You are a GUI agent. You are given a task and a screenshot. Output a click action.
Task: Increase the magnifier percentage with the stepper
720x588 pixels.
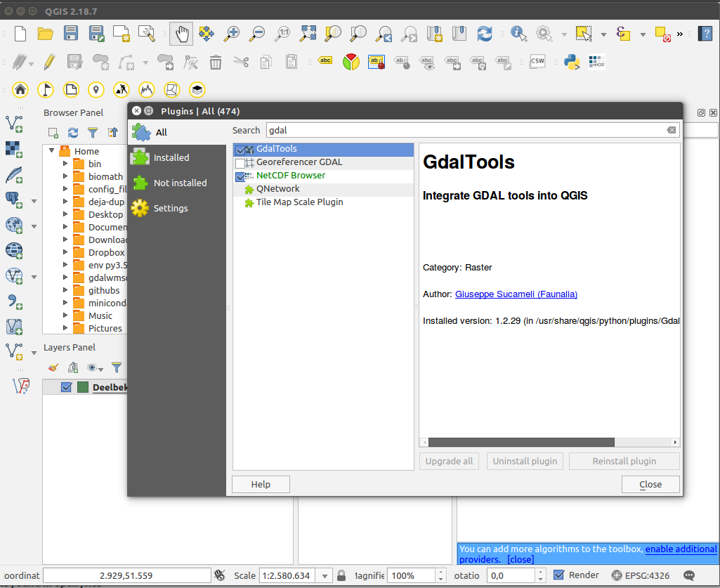(x=440, y=572)
